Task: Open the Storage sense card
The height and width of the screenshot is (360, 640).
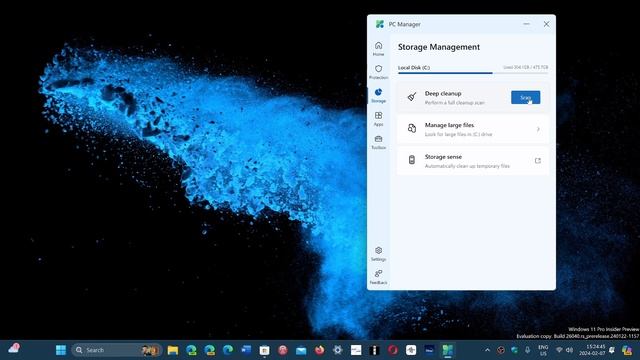Action: tap(473, 161)
